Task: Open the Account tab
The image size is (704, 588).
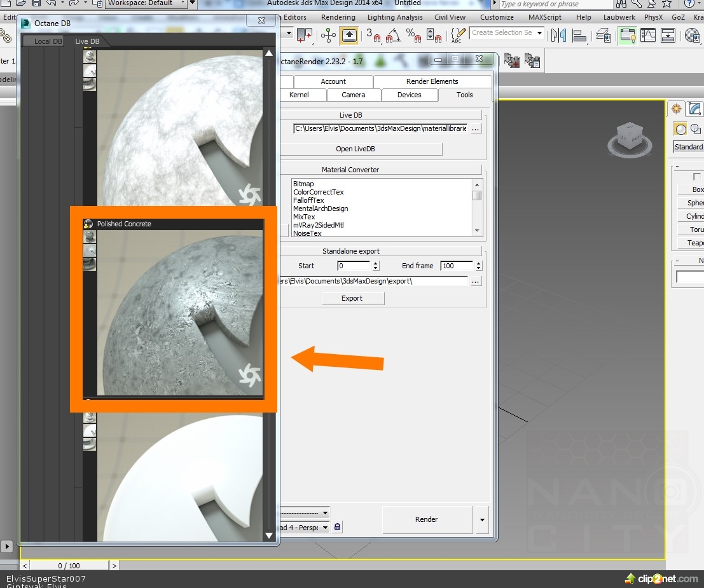Action: point(333,81)
